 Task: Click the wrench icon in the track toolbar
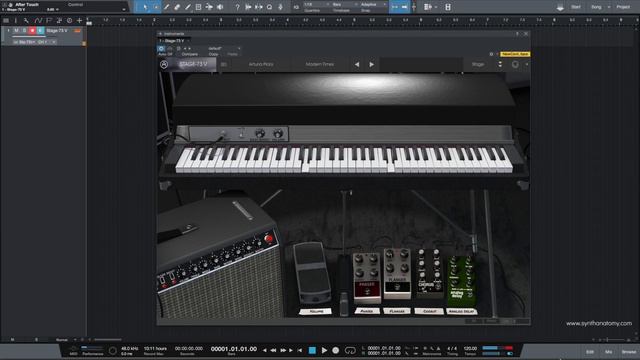26,20
